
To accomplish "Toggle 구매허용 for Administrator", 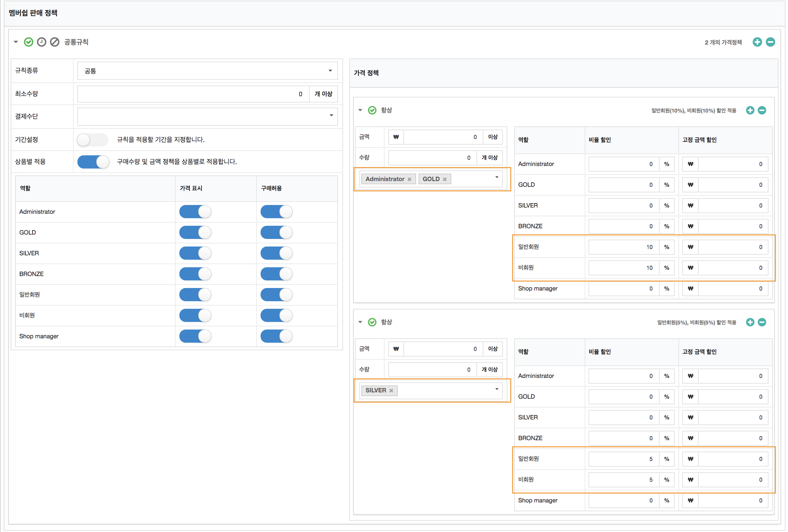I will coord(276,212).
